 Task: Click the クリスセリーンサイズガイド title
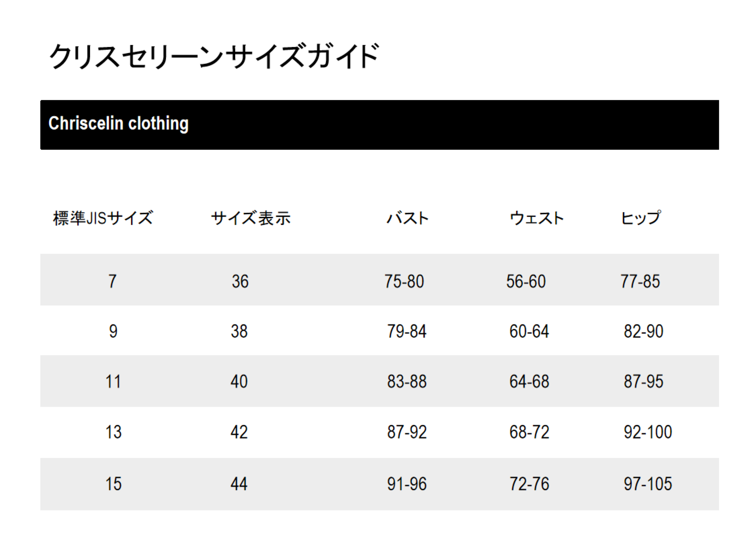214,56
